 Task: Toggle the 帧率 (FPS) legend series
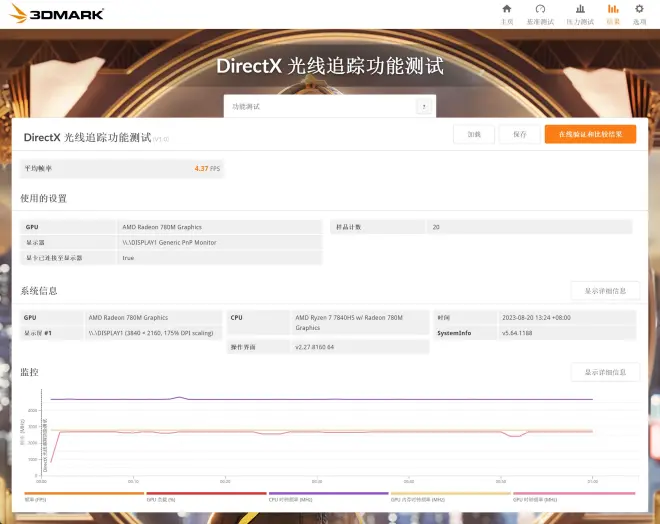(x=83, y=497)
